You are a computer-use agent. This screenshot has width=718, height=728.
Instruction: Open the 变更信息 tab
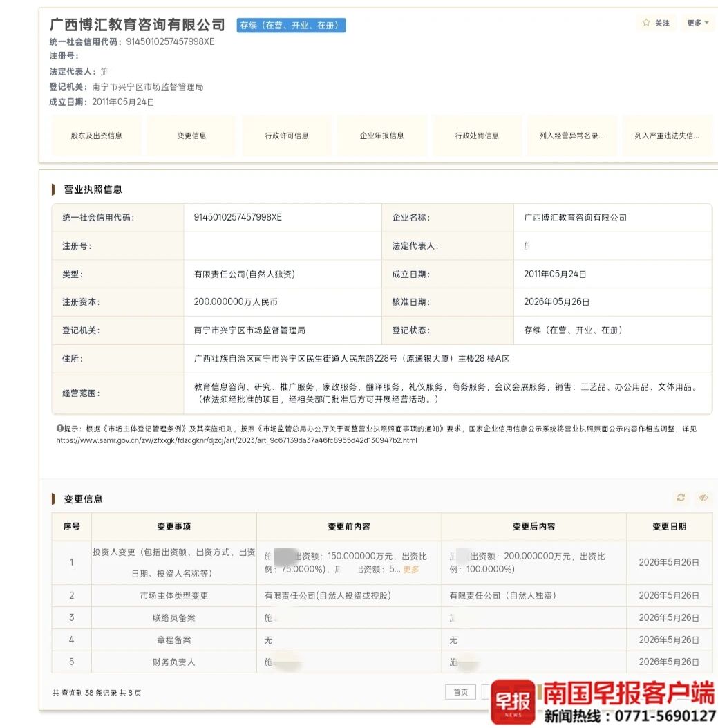(x=191, y=136)
